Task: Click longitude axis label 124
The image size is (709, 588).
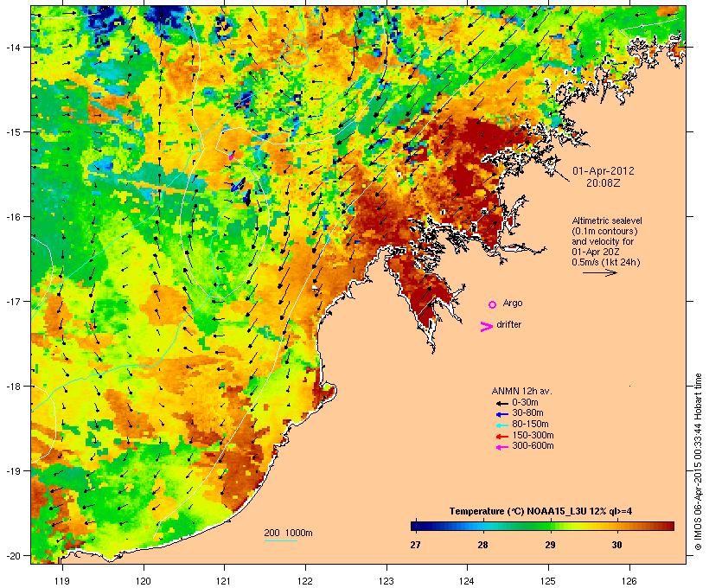Action: pos(468,581)
